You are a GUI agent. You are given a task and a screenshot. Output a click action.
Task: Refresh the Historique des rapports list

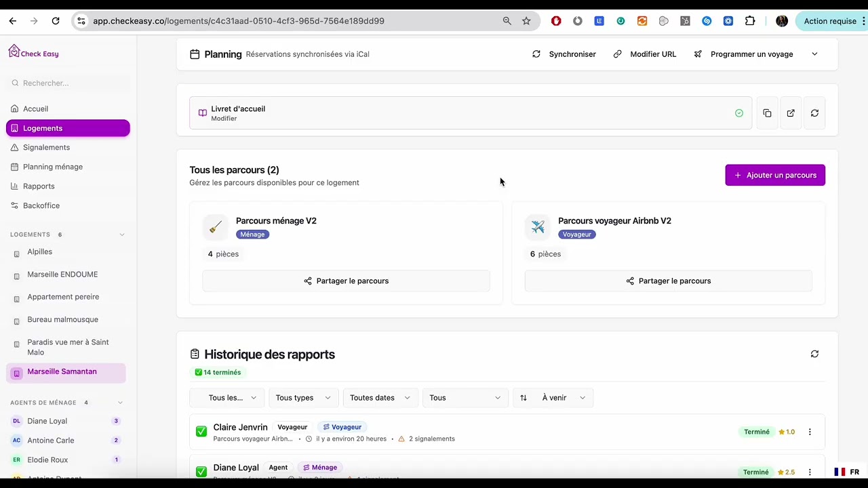pyautogui.click(x=814, y=354)
